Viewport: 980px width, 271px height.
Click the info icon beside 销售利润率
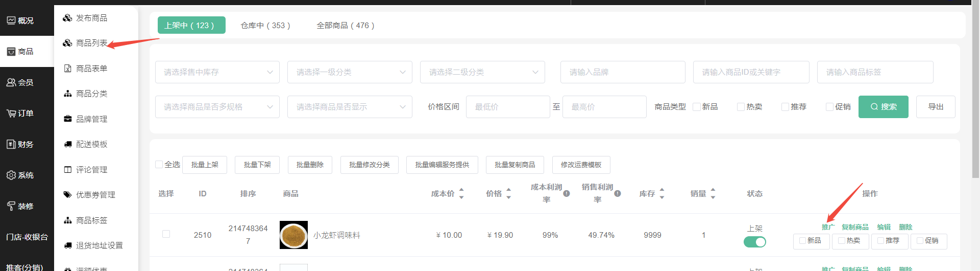point(618,194)
